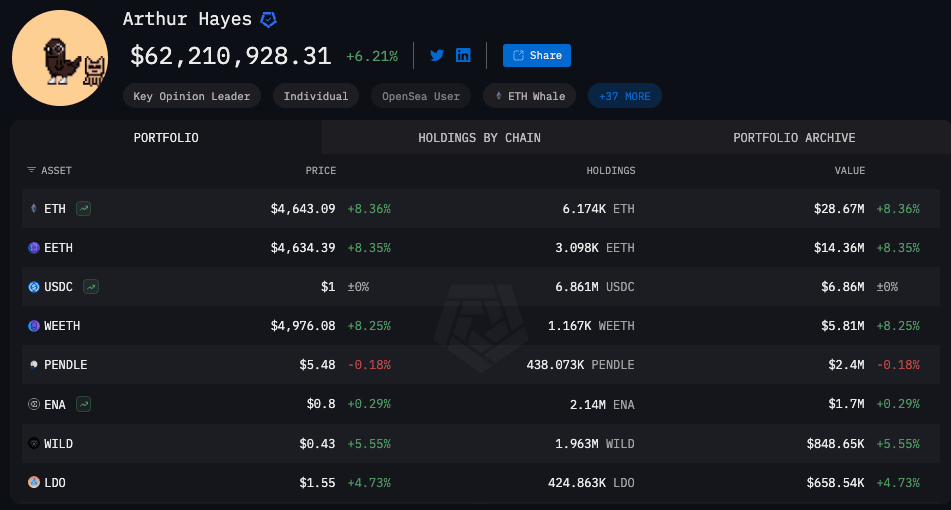Click the +6.21% portfolio change
The width and height of the screenshot is (951, 510).
coord(372,56)
